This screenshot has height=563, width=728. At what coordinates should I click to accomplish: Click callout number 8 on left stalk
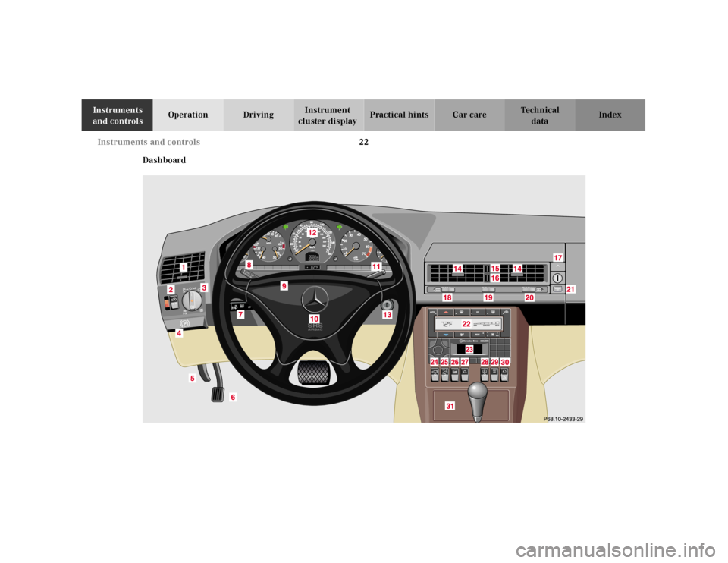249,265
